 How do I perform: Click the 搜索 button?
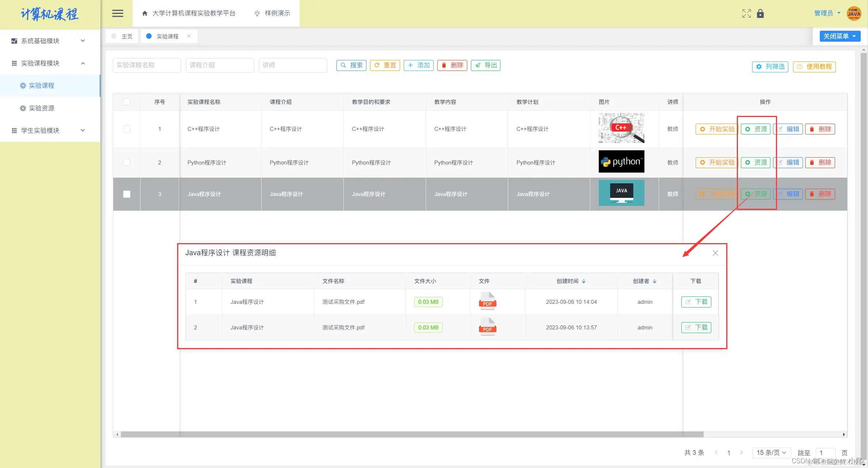coord(351,65)
